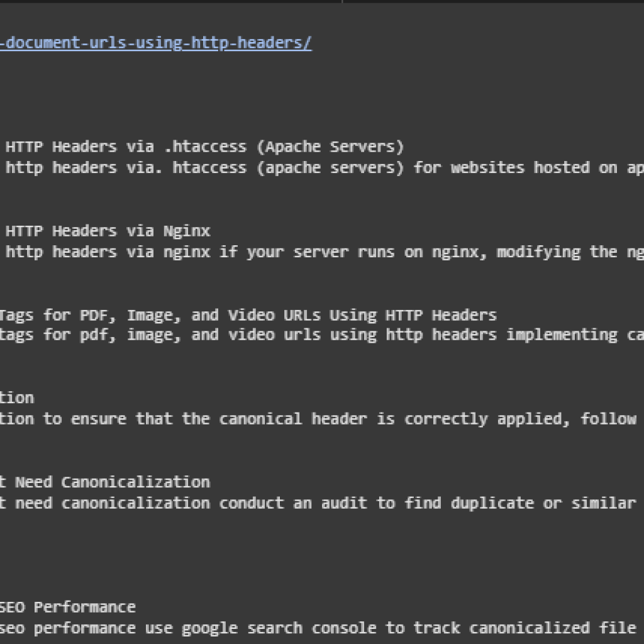Click 'websites hosted on' text in htaccess line
The width and height of the screenshot is (644, 644).
534,168
